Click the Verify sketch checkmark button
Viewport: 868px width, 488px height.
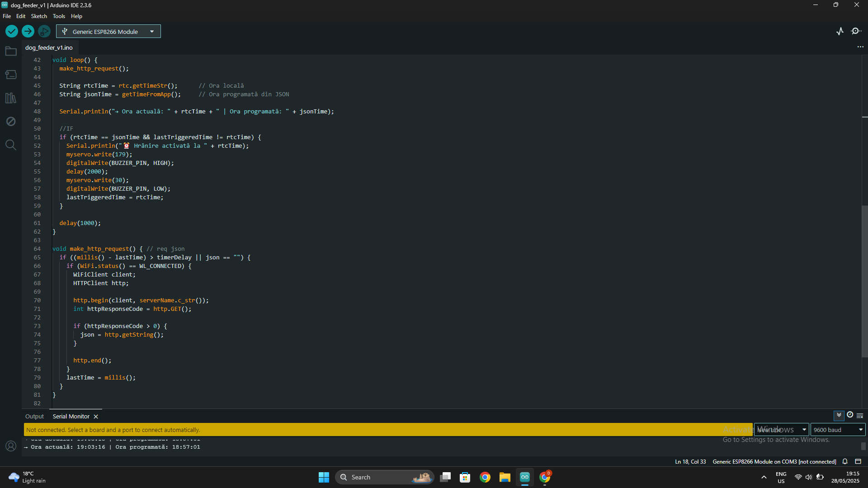click(12, 31)
